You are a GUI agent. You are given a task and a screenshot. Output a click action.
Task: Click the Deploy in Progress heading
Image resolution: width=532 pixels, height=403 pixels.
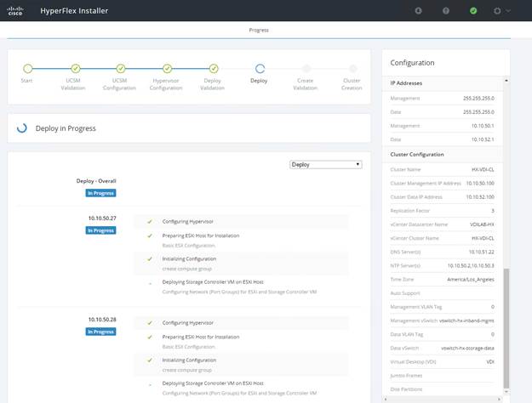pos(66,128)
